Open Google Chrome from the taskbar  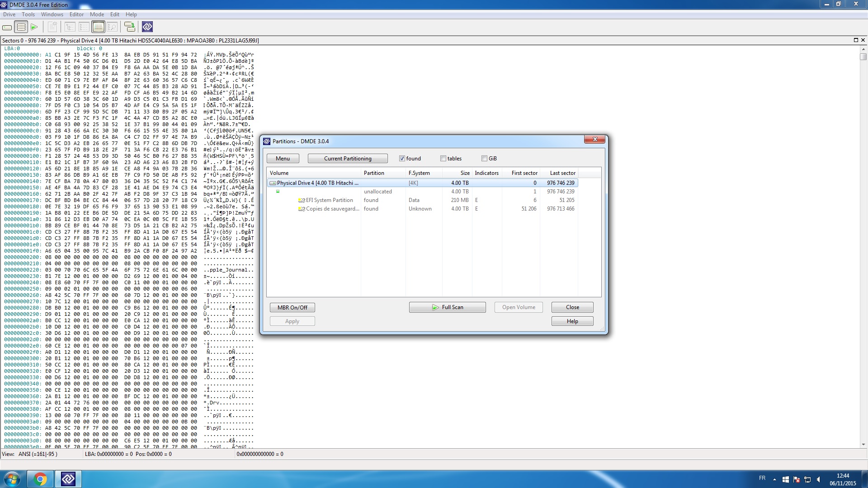pos(40,479)
